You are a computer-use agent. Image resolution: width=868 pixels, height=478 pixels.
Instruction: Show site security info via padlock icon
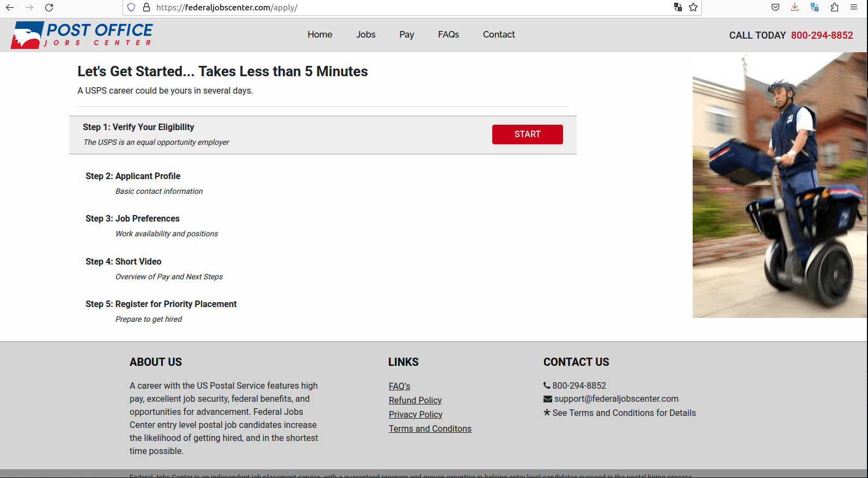(x=146, y=8)
